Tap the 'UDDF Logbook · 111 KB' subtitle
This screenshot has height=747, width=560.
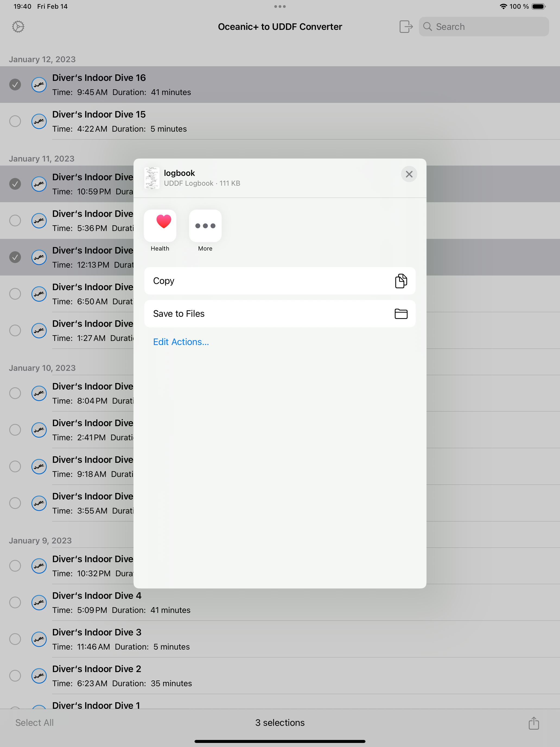click(202, 183)
